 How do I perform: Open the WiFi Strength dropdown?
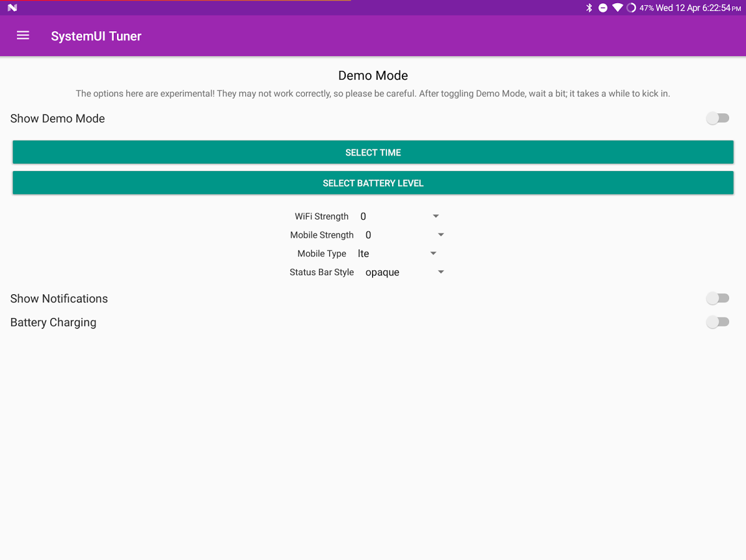[399, 217]
